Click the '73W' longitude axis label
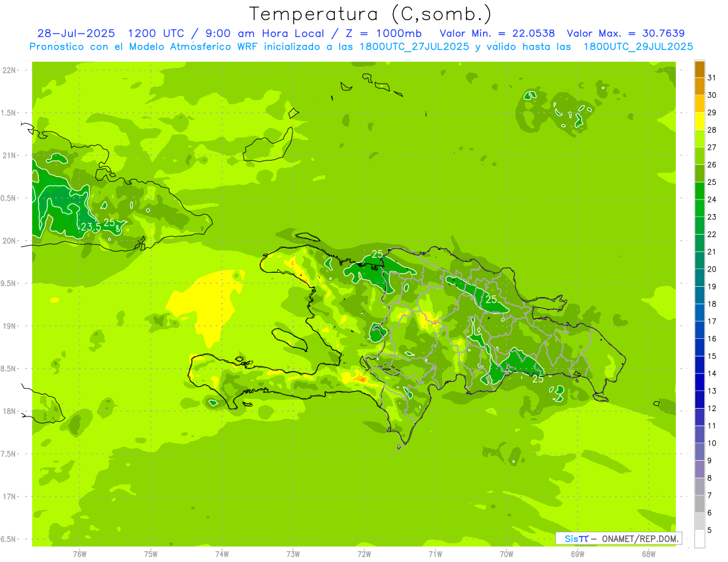 (x=293, y=554)
